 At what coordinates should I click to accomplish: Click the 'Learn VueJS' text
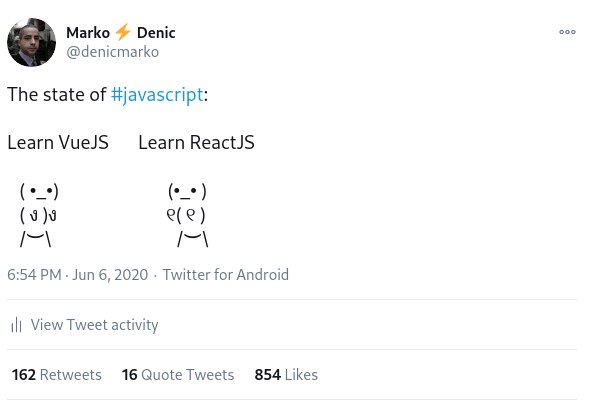[x=58, y=143]
